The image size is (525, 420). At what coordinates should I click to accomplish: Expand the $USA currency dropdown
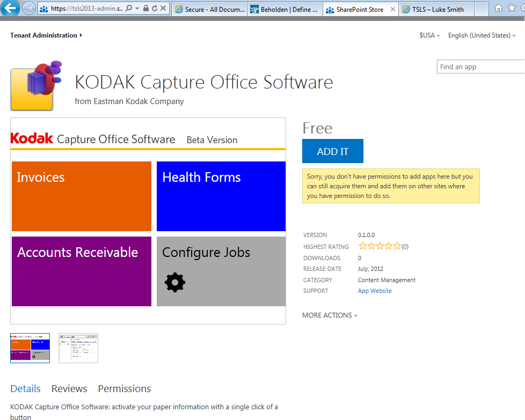tap(429, 35)
